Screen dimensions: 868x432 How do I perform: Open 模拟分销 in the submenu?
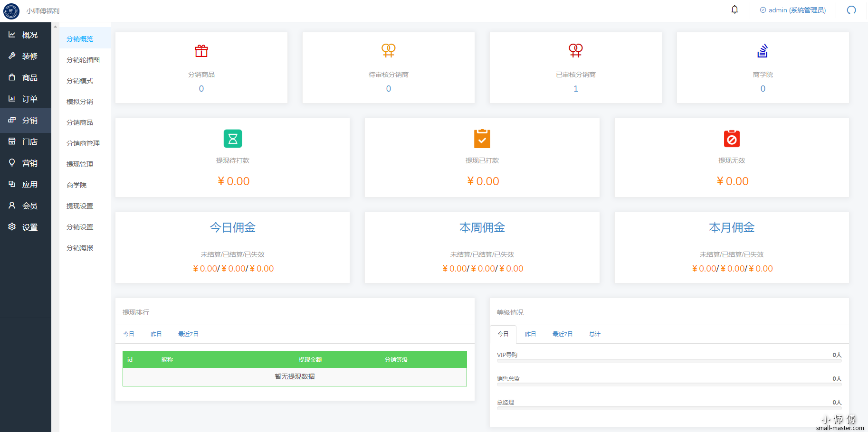[x=80, y=102]
